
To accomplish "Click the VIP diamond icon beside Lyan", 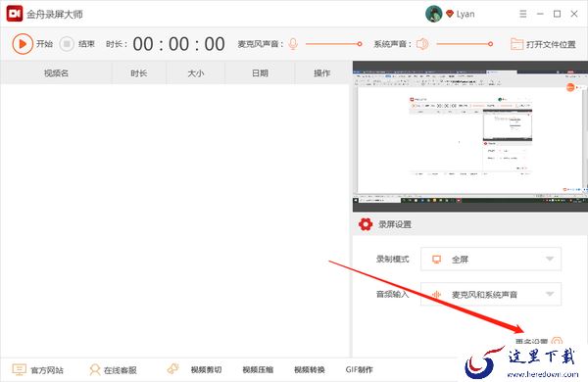I will [450, 14].
